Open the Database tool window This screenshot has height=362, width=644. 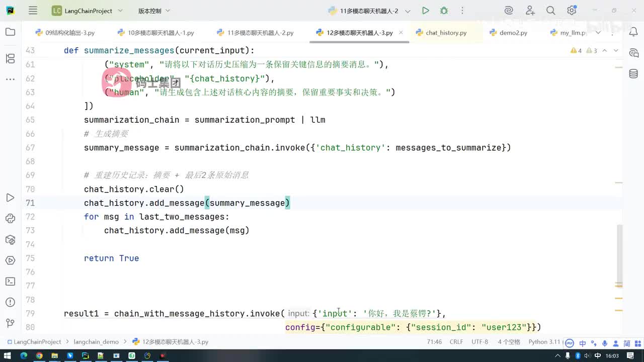(633, 74)
